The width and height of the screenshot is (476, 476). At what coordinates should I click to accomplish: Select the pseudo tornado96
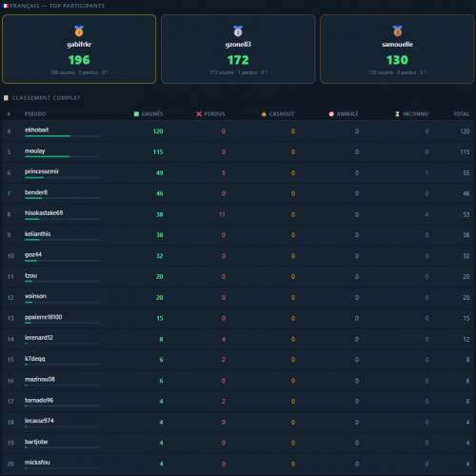pos(39,400)
